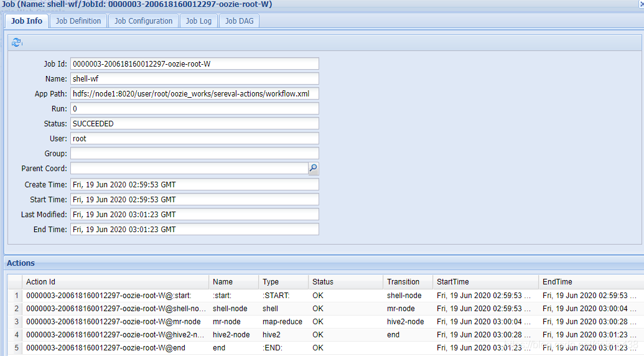Sort by the StartTime column header

tap(485, 282)
